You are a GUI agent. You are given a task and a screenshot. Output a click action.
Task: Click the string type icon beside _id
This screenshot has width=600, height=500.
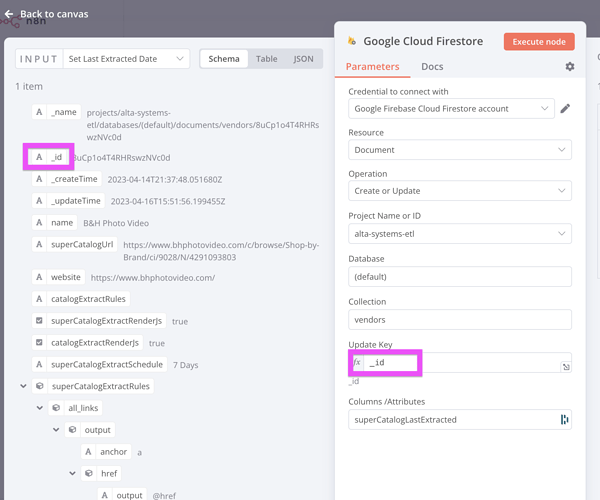point(39,157)
